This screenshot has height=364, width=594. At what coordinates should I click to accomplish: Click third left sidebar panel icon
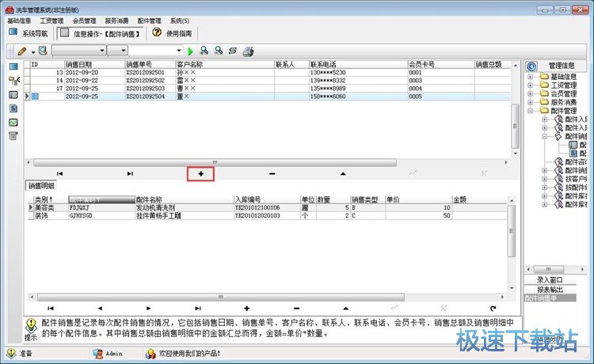click(x=13, y=95)
